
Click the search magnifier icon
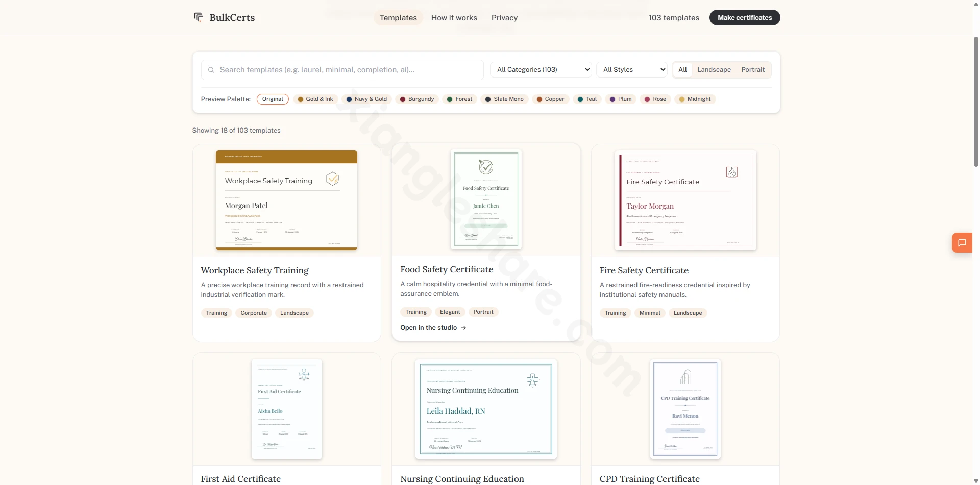coord(211,70)
